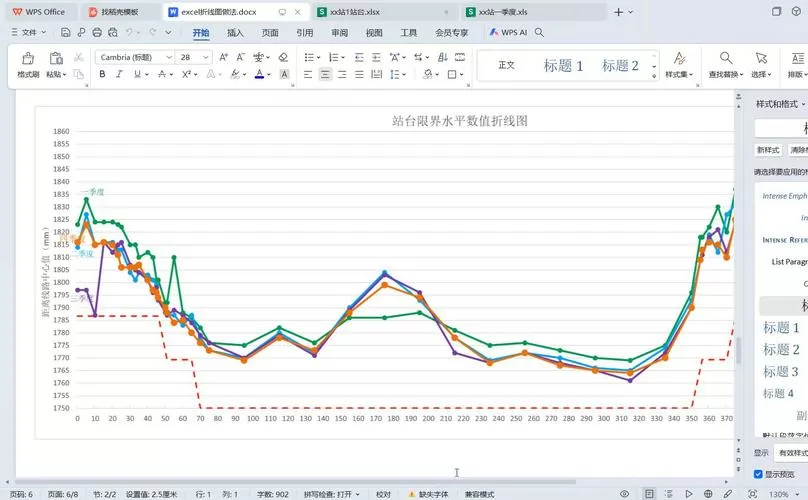Click the 新样式 button

click(x=768, y=150)
